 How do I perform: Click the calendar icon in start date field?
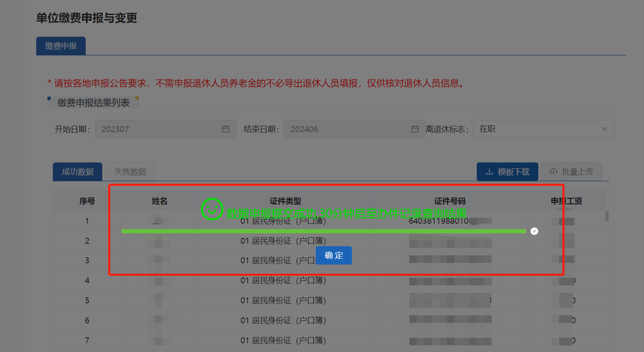(225, 129)
